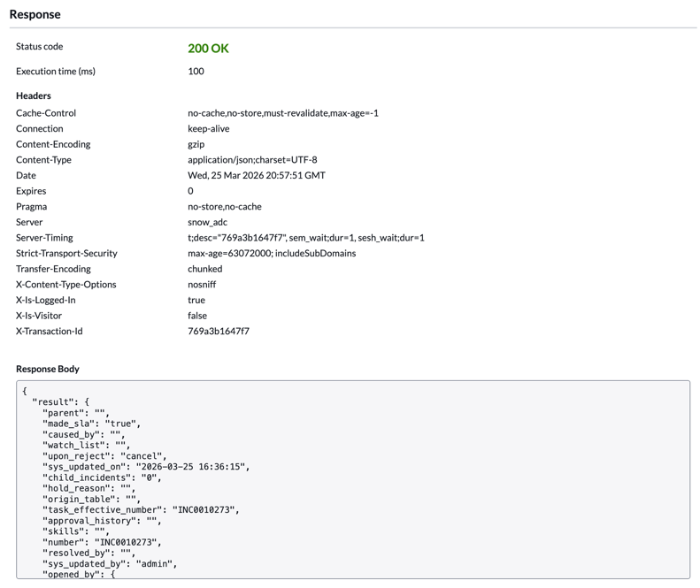Screen dimensions: 700x588
Task: Click the "skills" JSON line
Action: (x=76, y=531)
